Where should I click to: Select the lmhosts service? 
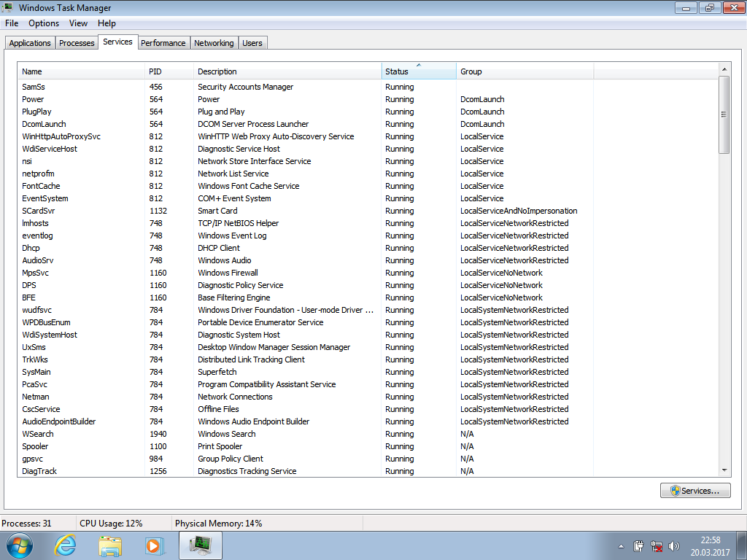click(35, 223)
